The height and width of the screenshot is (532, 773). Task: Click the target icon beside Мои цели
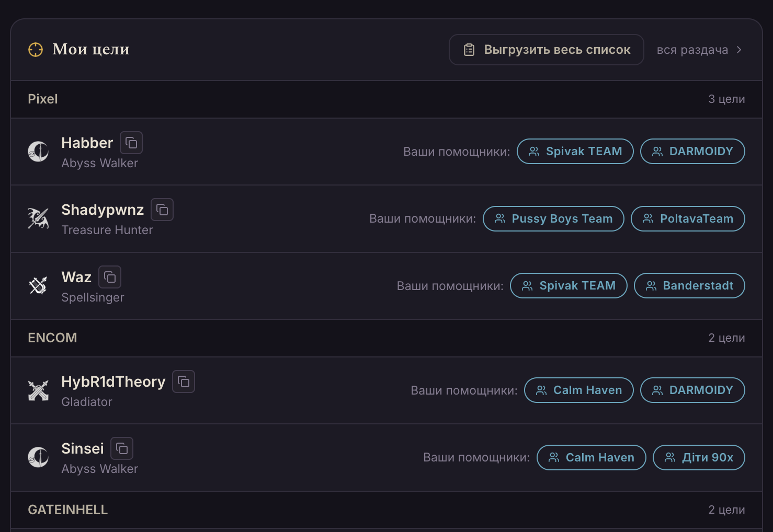[x=36, y=50]
